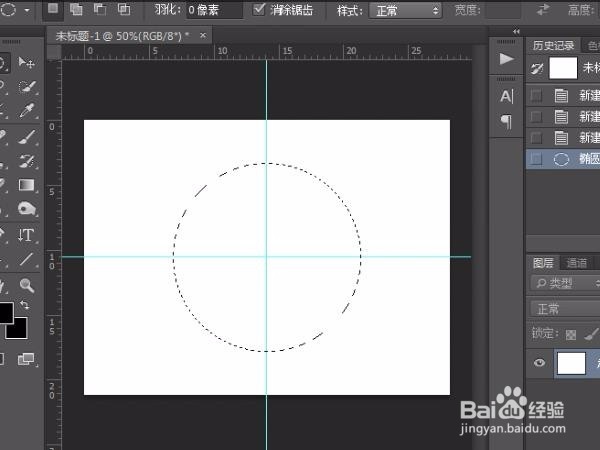Set history brush source on 椭圆 state

(536, 159)
